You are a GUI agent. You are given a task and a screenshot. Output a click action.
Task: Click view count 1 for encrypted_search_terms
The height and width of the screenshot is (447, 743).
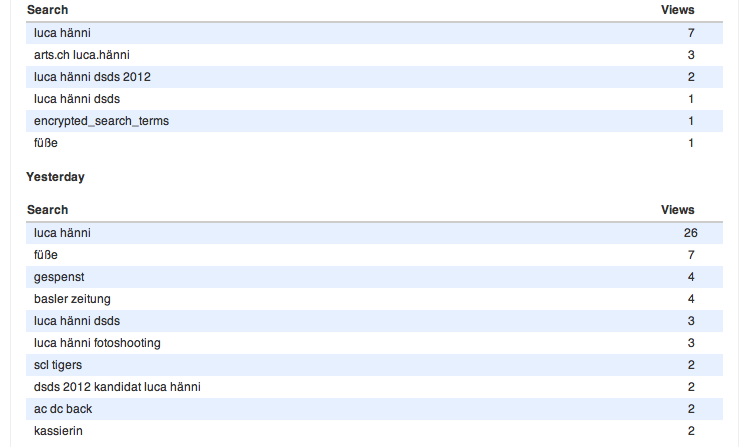(x=691, y=121)
